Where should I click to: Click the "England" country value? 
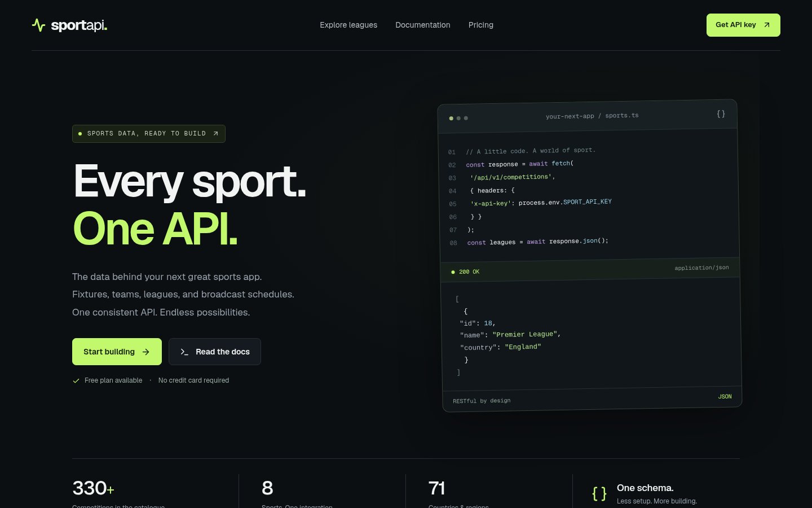[523, 347]
